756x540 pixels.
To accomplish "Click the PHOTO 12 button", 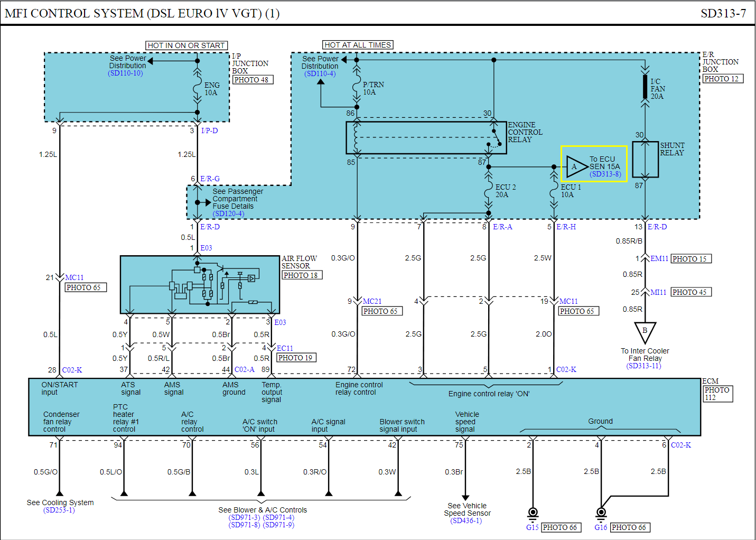I will point(723,79).
